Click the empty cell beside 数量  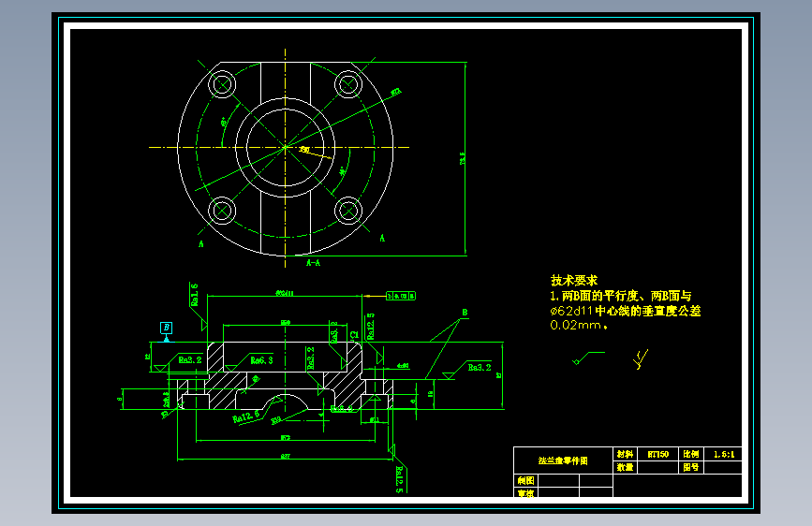[x=657, y=467]
